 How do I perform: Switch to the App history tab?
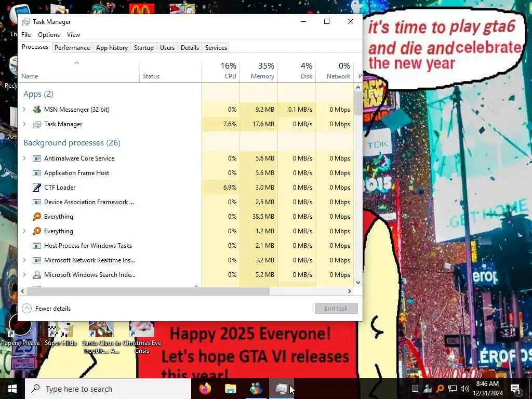(x=112, y=48)
